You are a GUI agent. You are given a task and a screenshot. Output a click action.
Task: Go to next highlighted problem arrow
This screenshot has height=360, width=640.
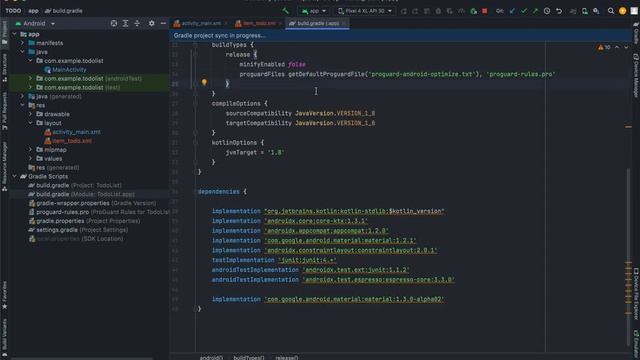(x=626, y=47)
